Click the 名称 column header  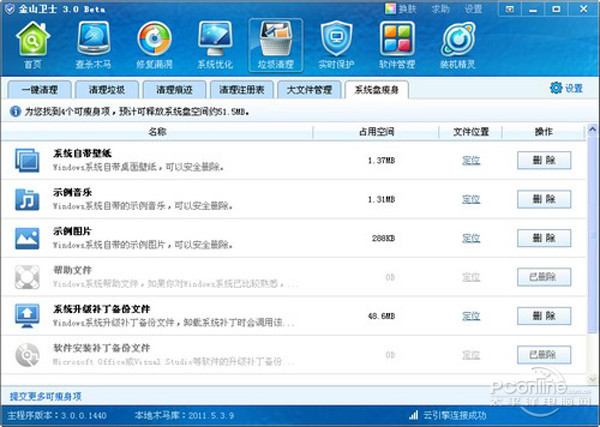click(157, 132)
